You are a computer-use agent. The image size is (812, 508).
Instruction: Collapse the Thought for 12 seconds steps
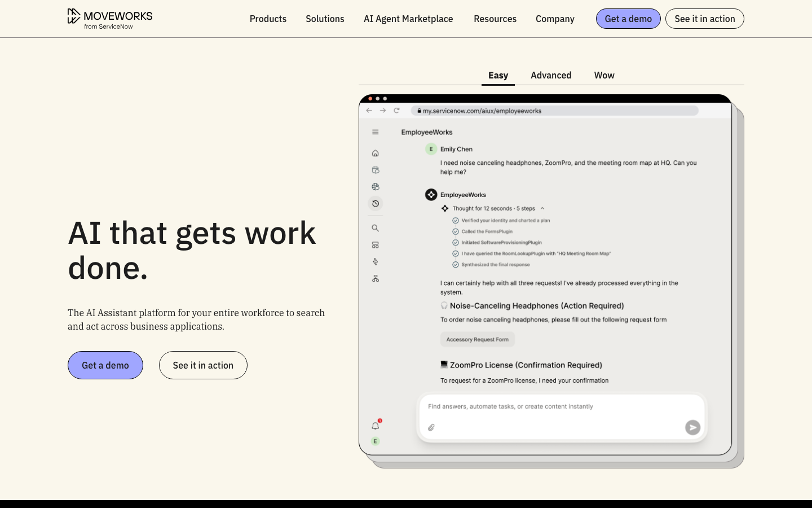coord(542,208)
